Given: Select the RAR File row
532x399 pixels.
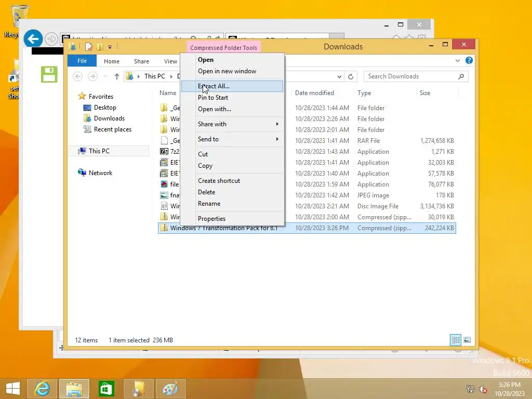Looking at the screenshot, I should tap(307, 141).
